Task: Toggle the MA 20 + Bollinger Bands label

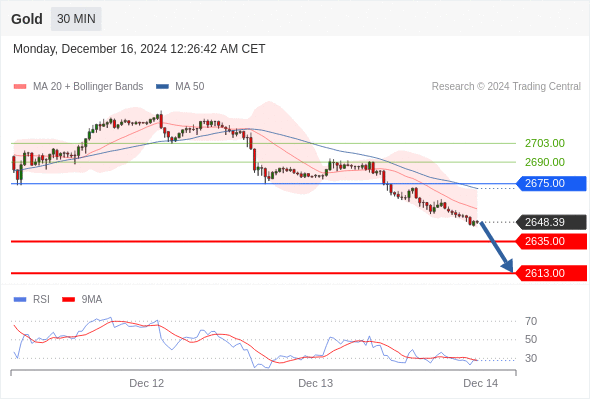Action: tap(88, 87)
